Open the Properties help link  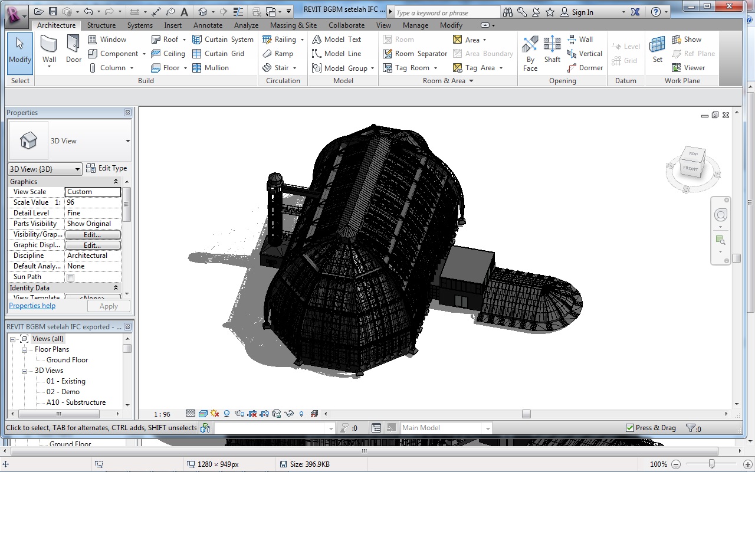coord(32,306)
